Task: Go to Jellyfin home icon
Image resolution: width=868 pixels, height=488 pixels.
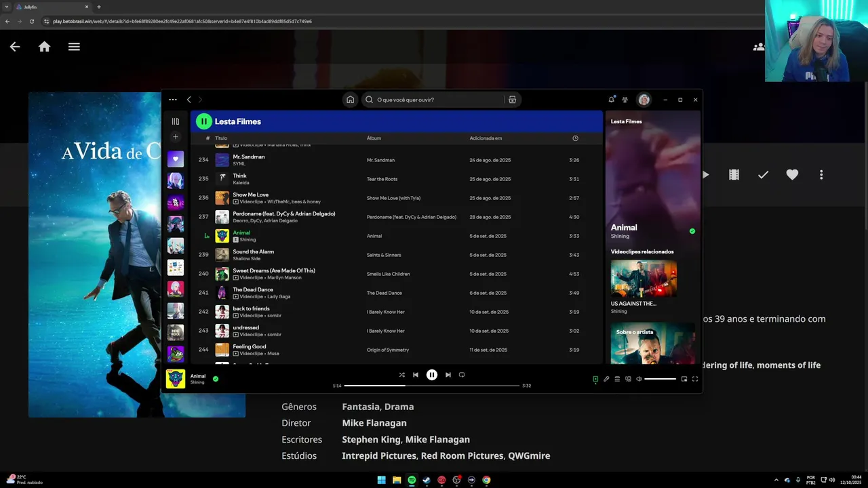Action: 44,47
